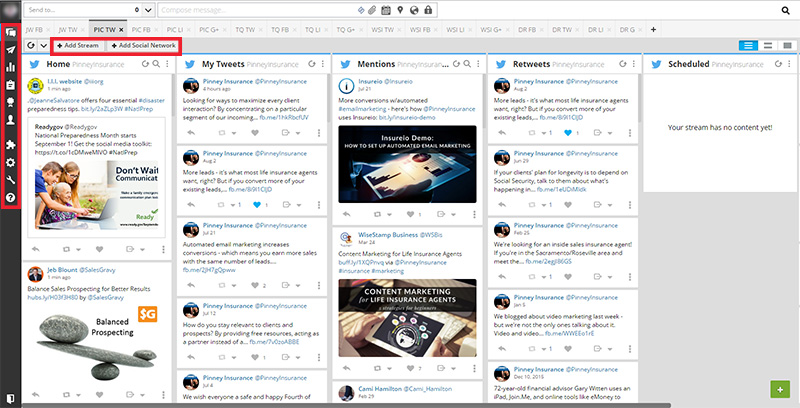This screenshot has width=800, height=408.
Task: Open search with the magnifier at top right
Action: (x=786, y=10)
